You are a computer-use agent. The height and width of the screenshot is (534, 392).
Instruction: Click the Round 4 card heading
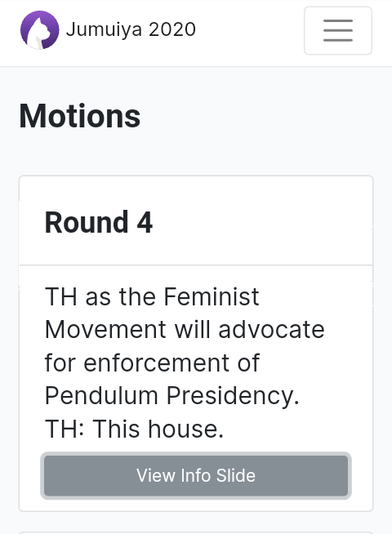[99, 222]
